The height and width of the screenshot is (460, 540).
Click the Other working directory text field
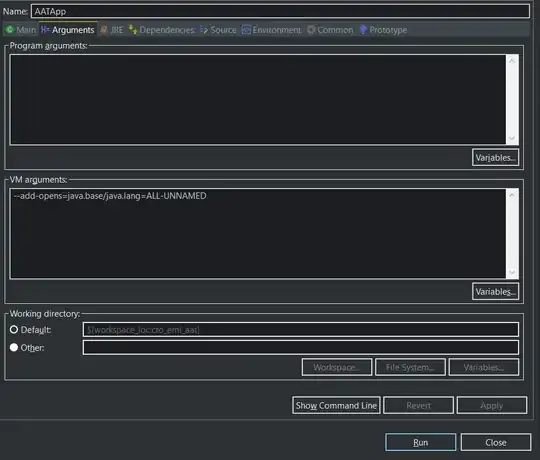point(301,347)
